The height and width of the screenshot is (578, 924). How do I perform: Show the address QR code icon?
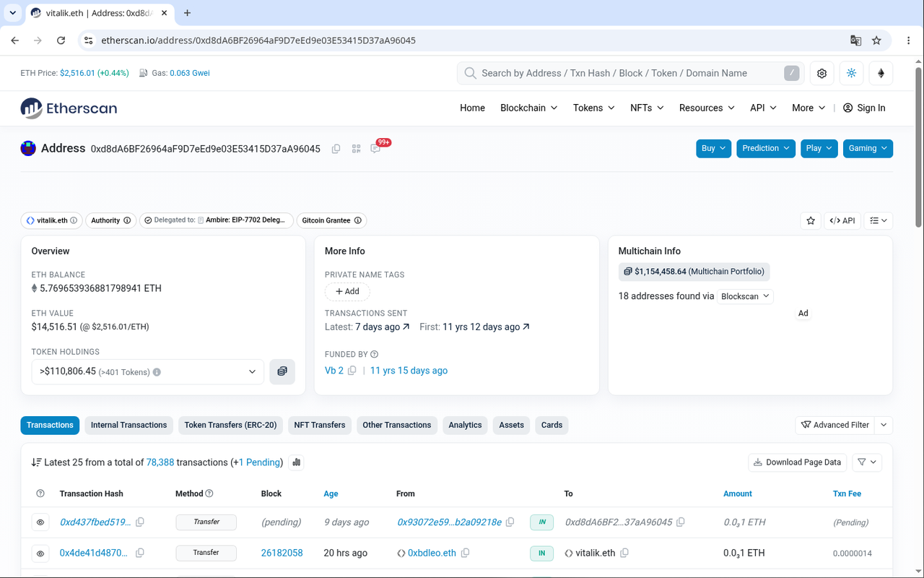[356, 149]
